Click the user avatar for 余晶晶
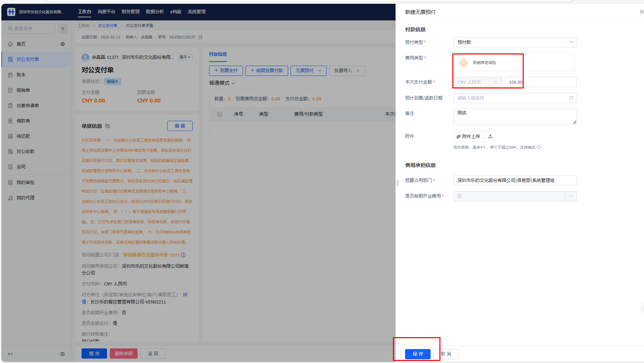The image size is (644, 363). click(x=85, y=57)
